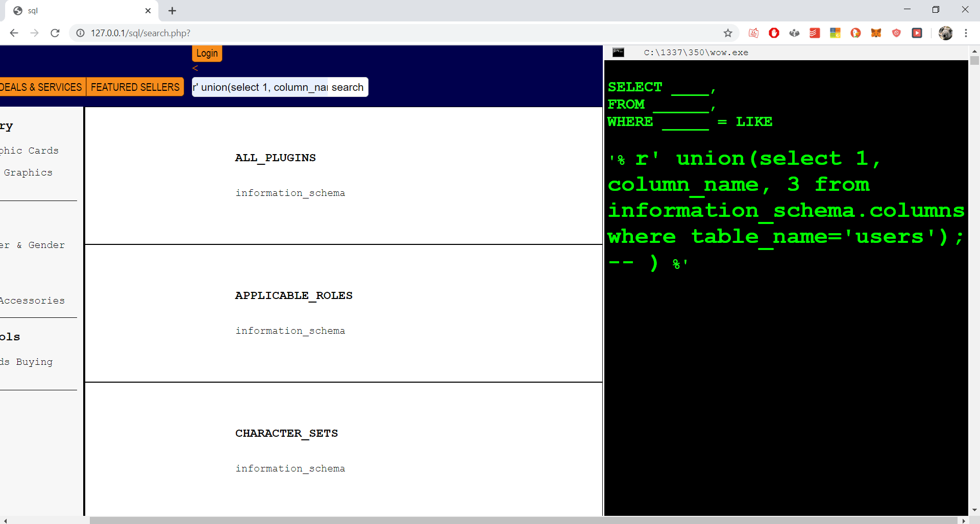
Task: Click the page info circle in address bar
Action: [80, 33]
